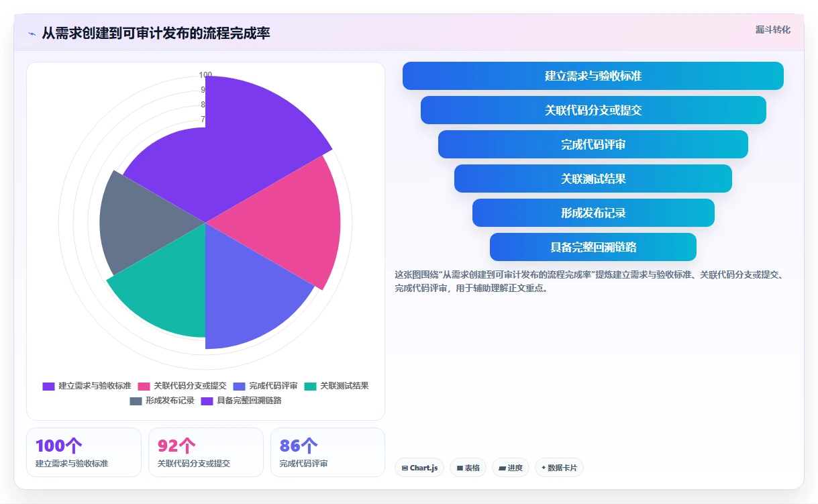
Task: Click the 进度 tag chip
Action: [511, 468]
